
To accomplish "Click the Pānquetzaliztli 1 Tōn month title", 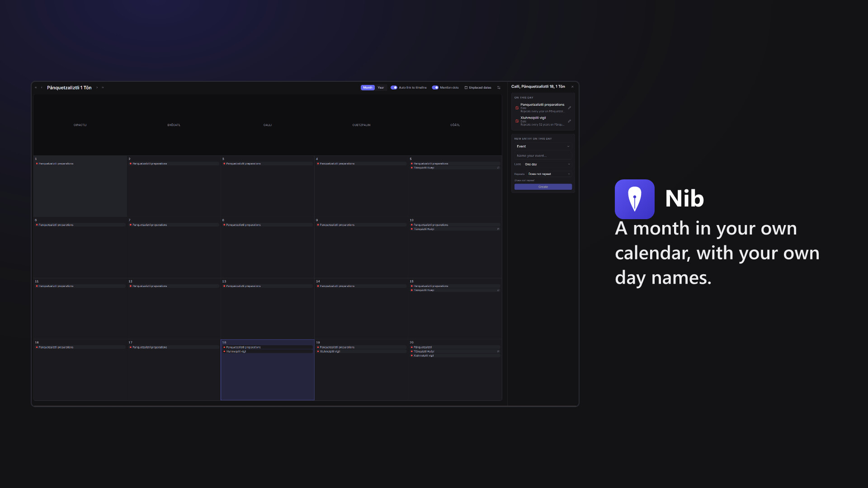I will tap(69, 88).
